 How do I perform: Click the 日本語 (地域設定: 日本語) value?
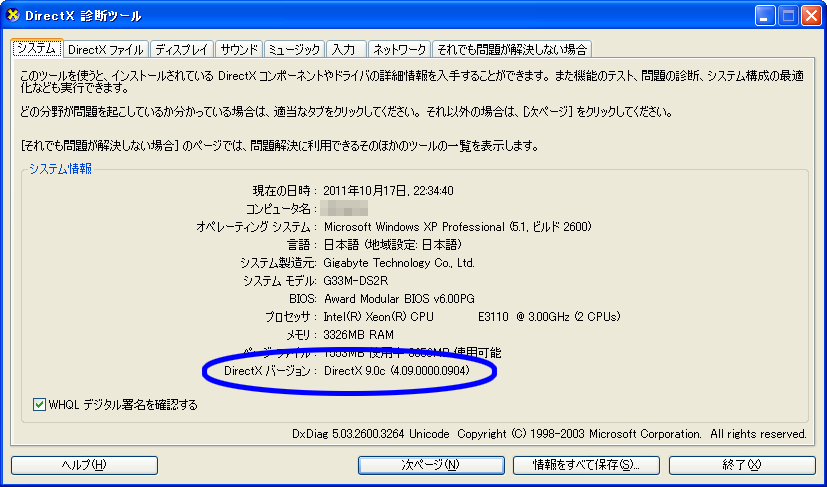tap(393, 245)
